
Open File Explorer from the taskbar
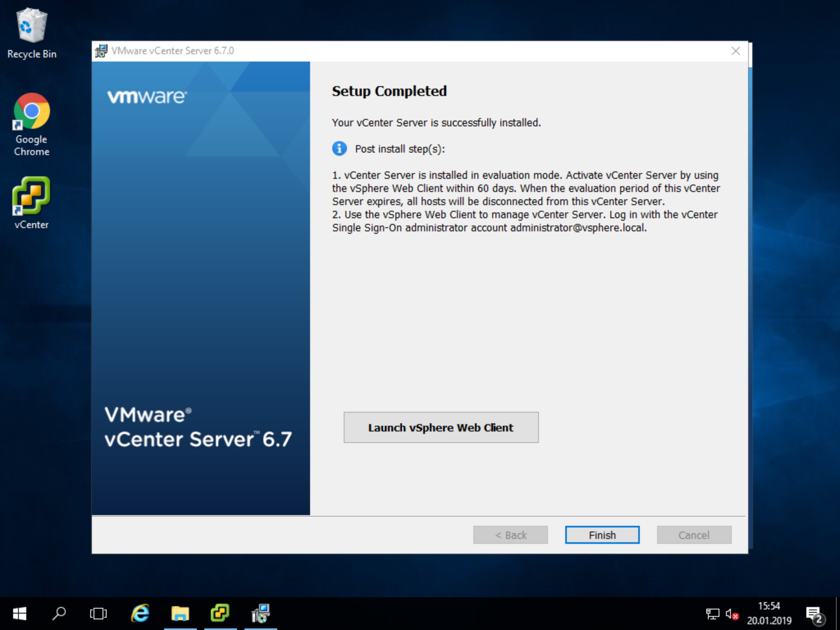180,614
